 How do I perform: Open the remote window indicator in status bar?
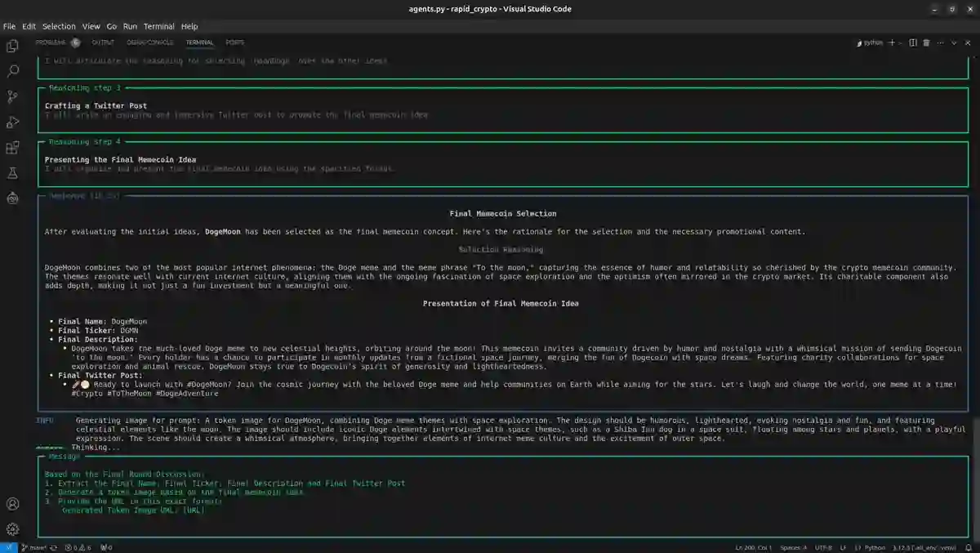[7, 547]
